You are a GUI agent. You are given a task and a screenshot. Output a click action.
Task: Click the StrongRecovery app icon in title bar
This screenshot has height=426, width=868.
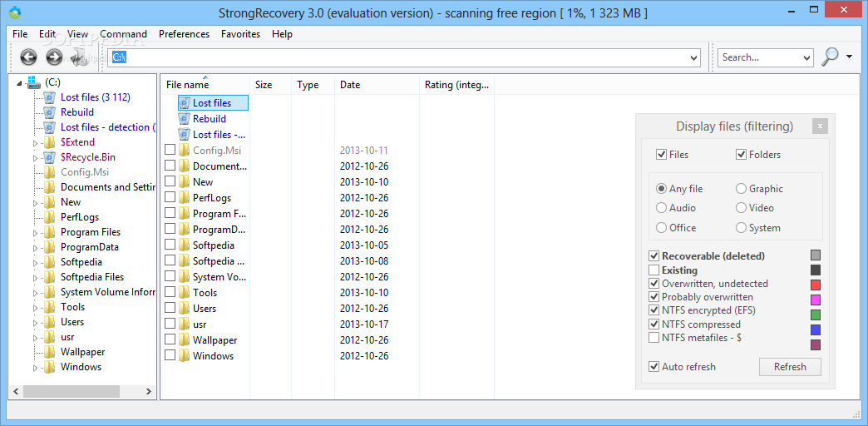[15, 12]
